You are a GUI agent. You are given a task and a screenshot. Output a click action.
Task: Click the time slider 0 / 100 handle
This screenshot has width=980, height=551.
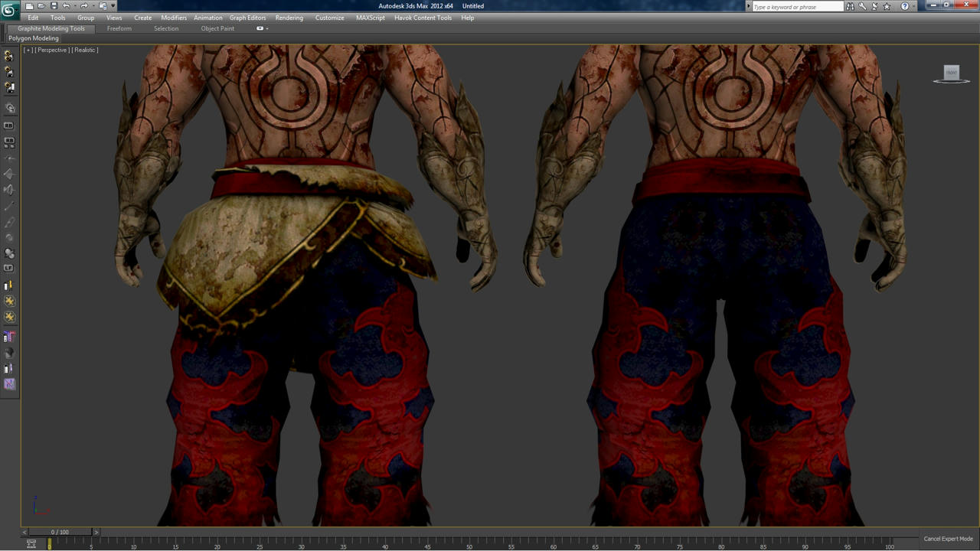coord(60,532)
